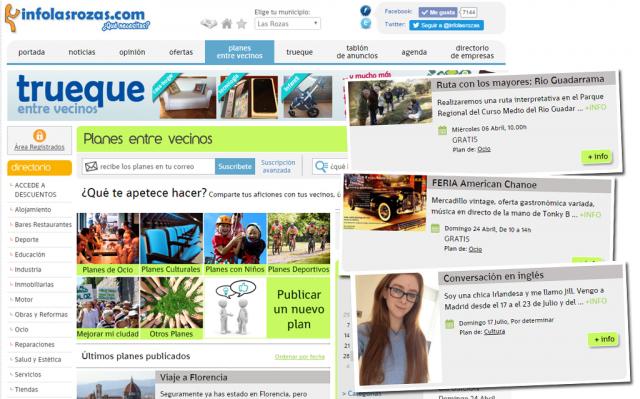Open Bares Restaurantes directory item
The width and height of the screenshot is (640, 399).
coord(43,224)
